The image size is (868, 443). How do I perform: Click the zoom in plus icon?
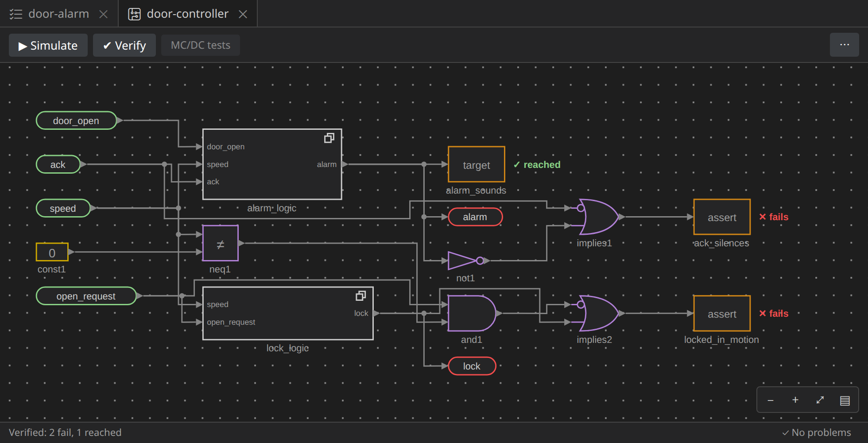795,400
